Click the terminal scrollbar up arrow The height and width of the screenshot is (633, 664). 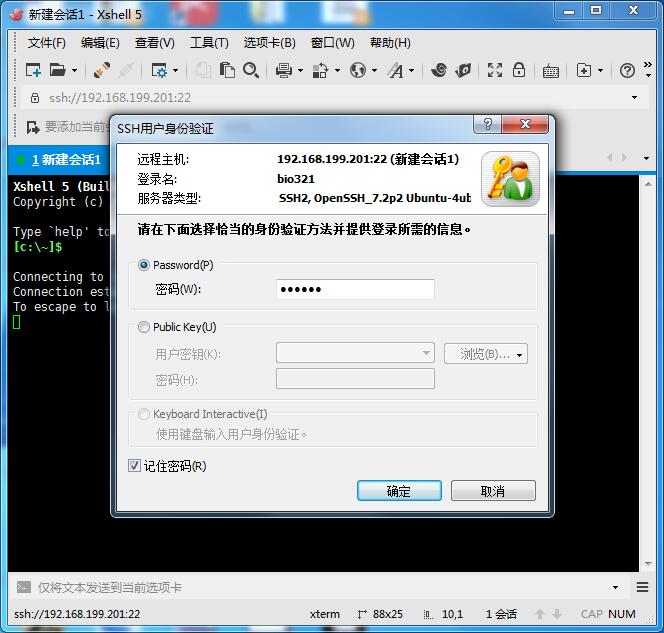pyautogui.click(x=648, y=184)
